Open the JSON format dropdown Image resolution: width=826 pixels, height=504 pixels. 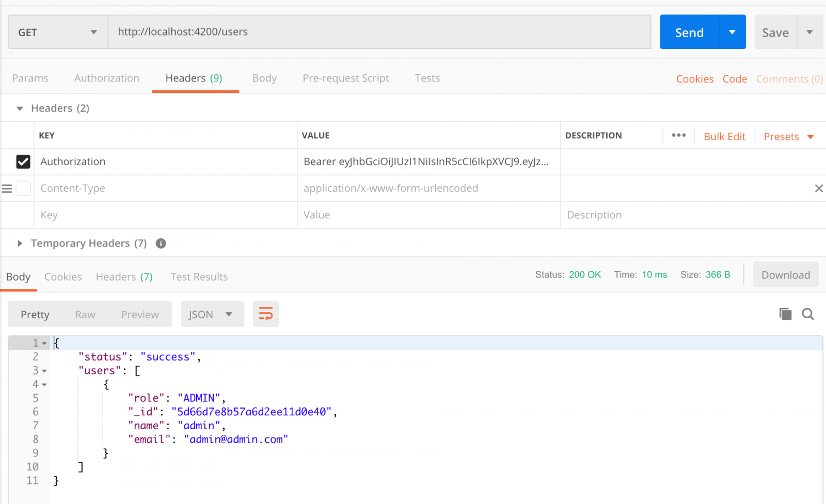[x=212, y=314]
